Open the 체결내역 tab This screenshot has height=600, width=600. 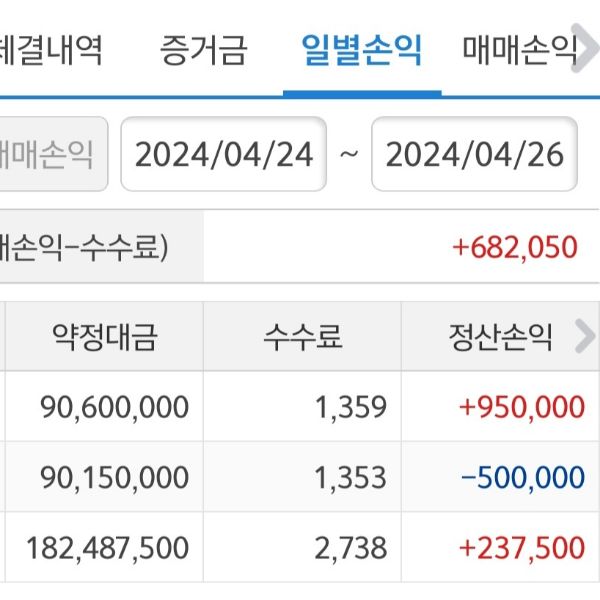click(x=52, y=49)
